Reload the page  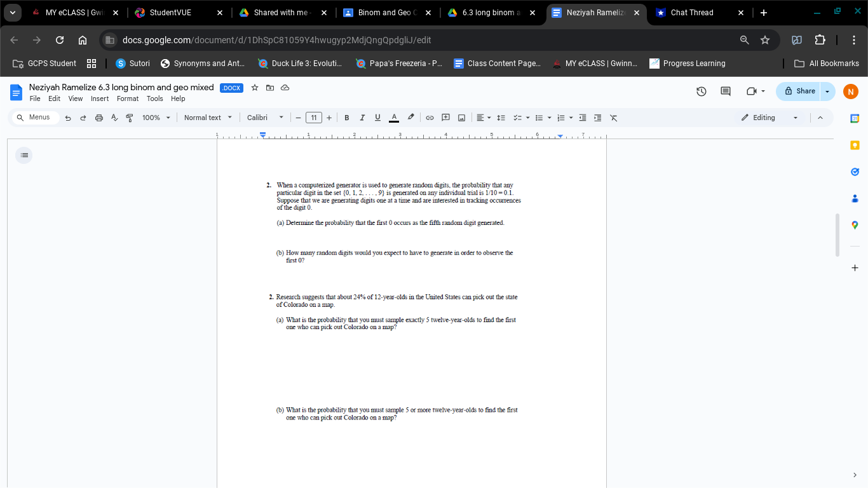tap(60, 40)
